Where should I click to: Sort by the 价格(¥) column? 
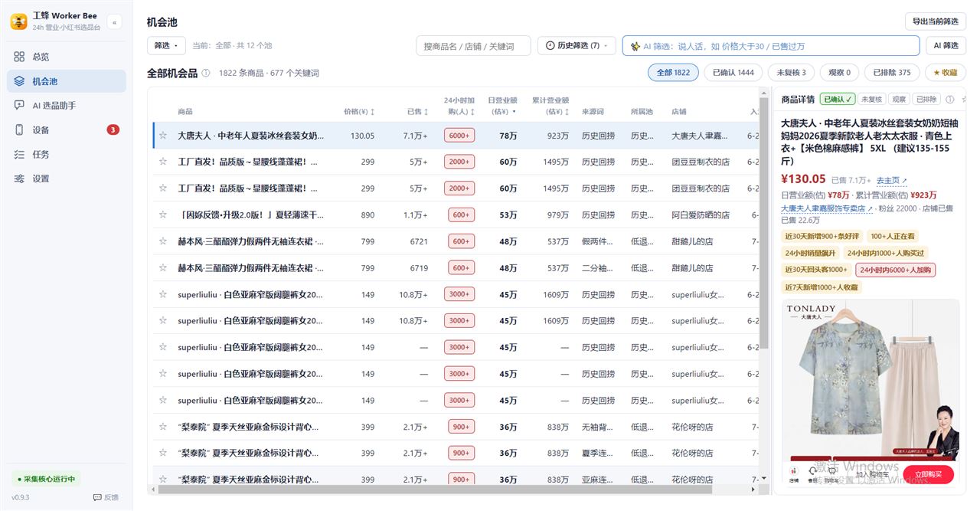tap(359, 112)
